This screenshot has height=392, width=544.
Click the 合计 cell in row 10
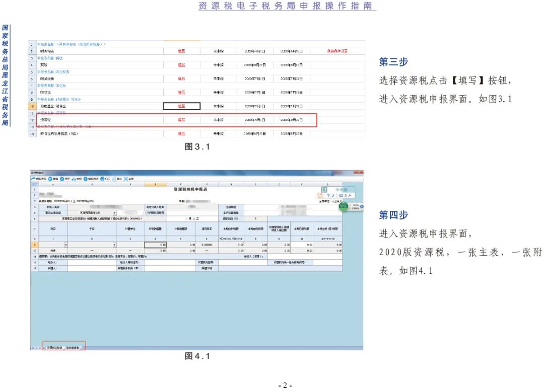[x=53, y=250]
